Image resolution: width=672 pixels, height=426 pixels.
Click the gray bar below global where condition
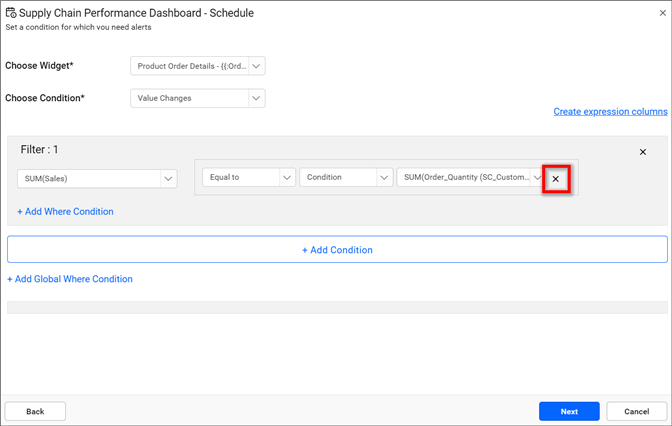(x=336, y=307)
